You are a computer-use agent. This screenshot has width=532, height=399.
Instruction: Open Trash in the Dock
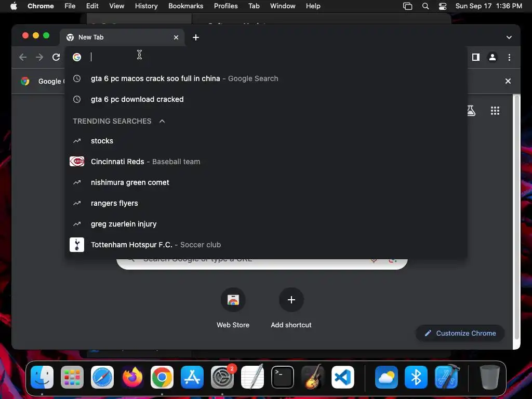click(489, 377)
